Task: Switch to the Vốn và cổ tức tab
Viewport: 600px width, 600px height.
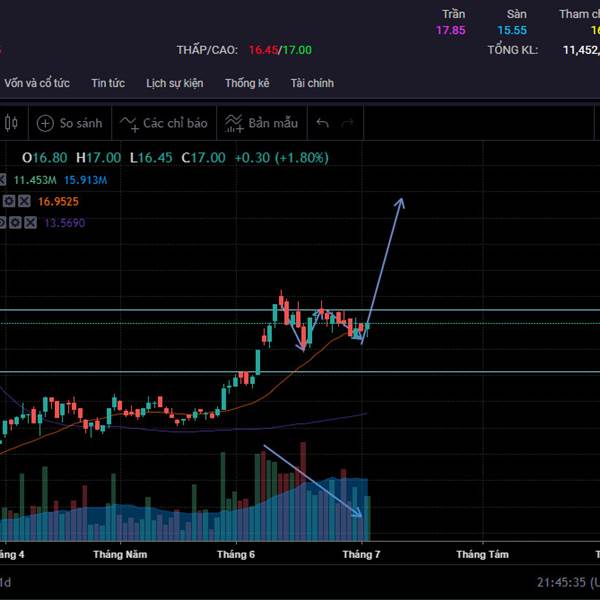Action: pyautogui.click(x=37, y=83)
